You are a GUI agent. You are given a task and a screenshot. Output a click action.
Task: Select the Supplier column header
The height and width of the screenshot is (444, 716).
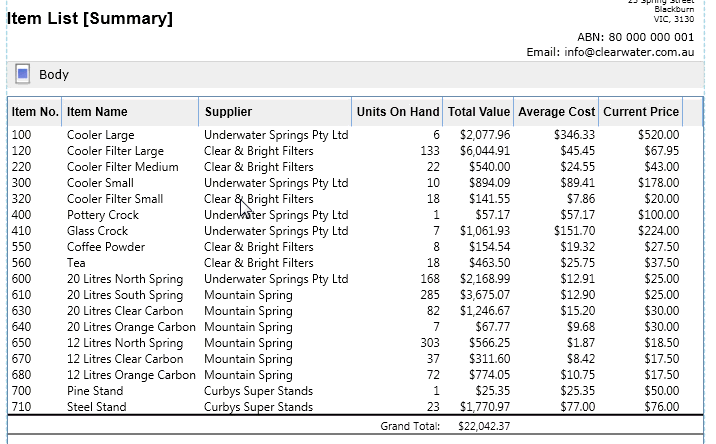275,112
